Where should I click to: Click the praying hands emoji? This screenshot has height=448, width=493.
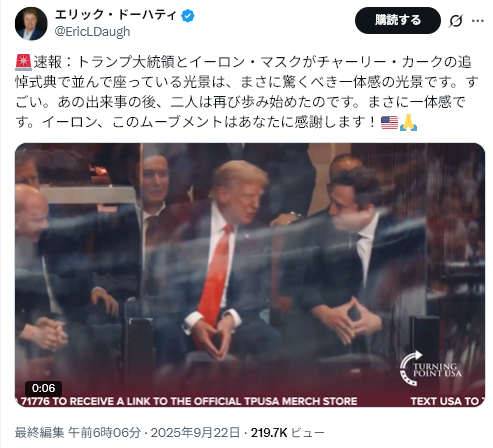(408, 123)
